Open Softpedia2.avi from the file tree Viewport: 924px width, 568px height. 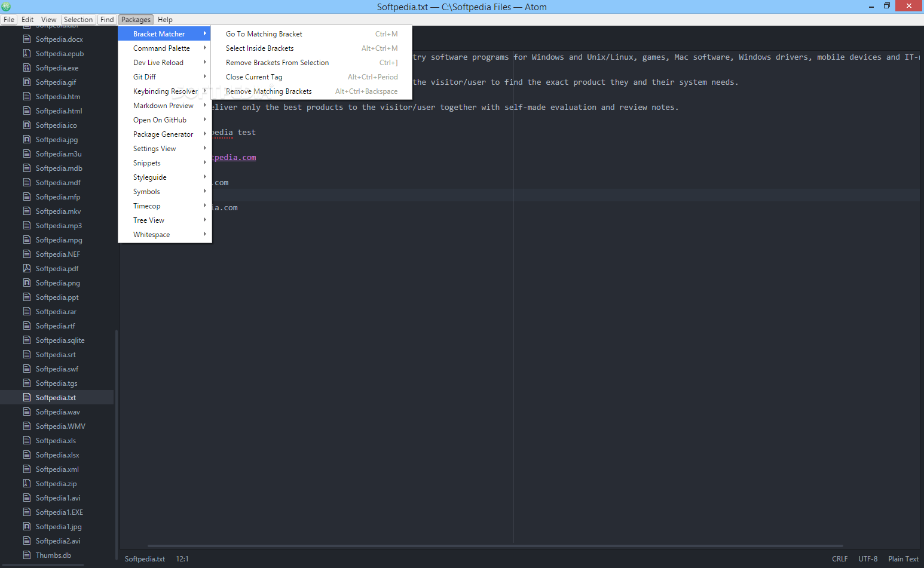click(x=58, y=541)
